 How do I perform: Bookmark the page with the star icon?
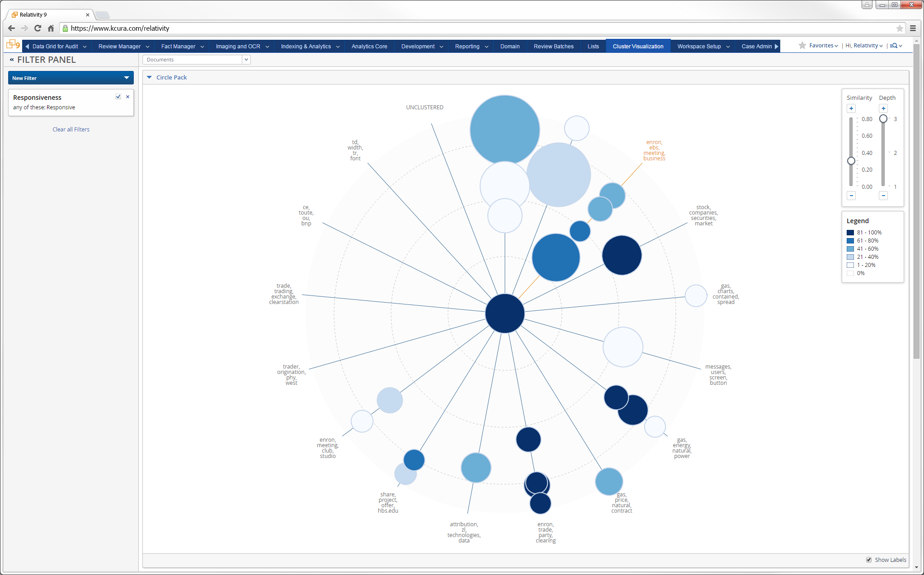pyautogui.click(x=900, y=28)
